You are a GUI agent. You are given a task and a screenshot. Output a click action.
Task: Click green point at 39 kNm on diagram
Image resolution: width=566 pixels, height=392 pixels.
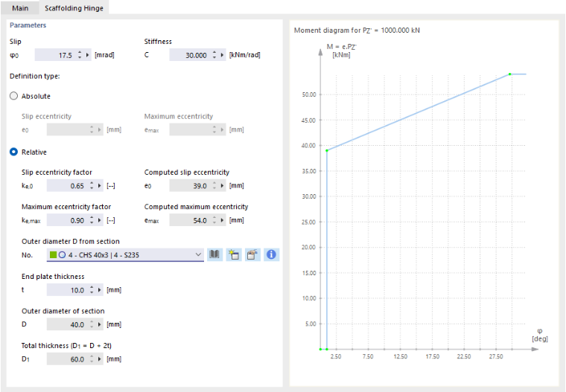(x=327, y=151)
